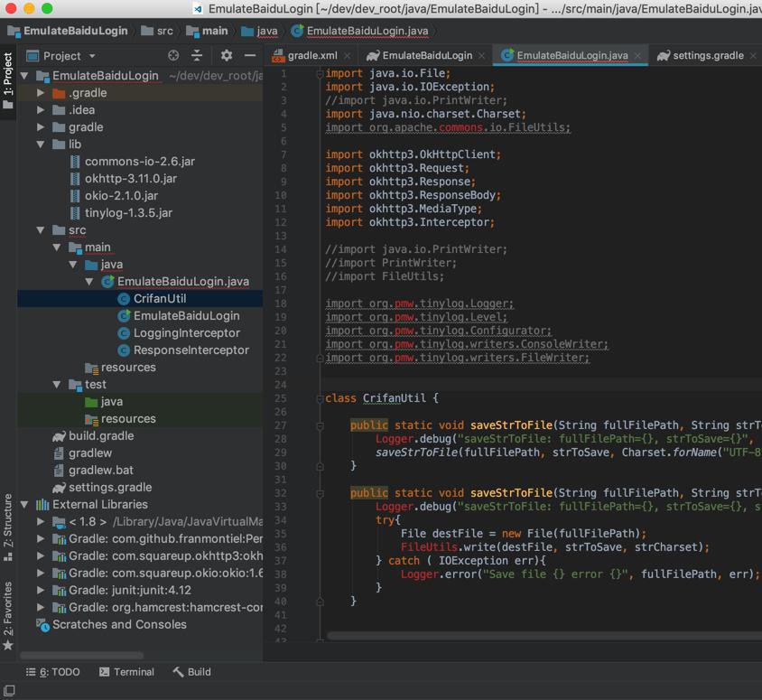Select Gradle: com.squareup.okio library icon
Viewport: 762px width, 700px height.
tap(59, 574)
